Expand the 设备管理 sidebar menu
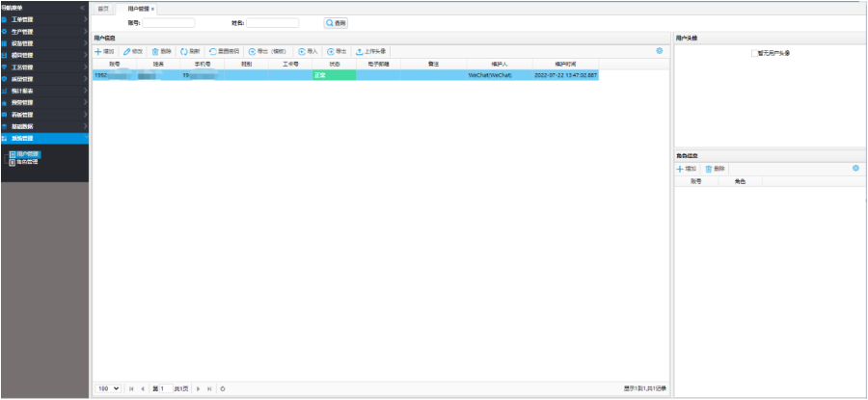The height and width of the screenshot is (400, 868). coord(43,43)
